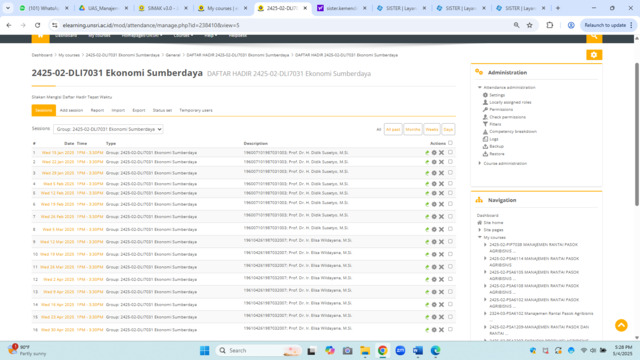The width and height of the screenshot is (640, 360).
Task: Switch to the Status set tab
Action: [162, 110]
